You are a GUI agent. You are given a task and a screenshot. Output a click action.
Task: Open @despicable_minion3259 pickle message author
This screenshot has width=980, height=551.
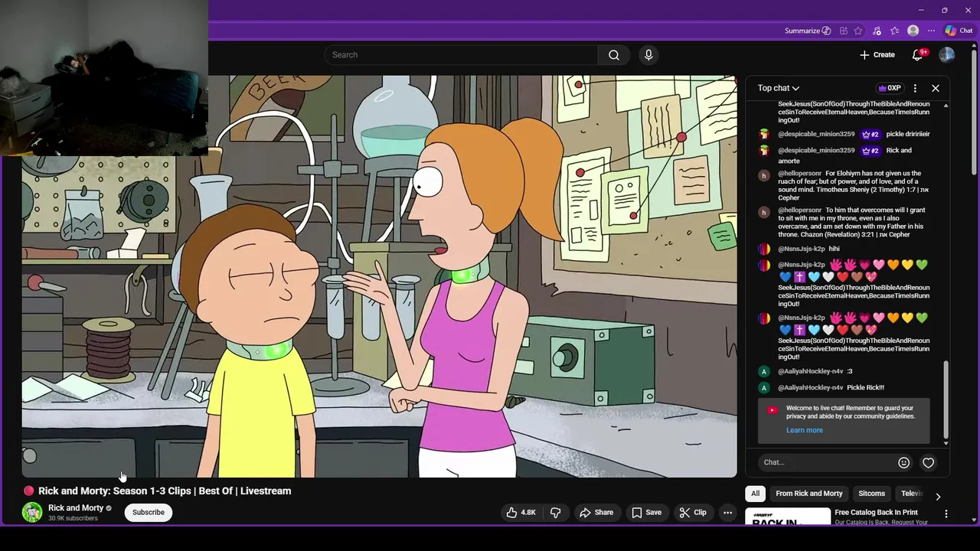click(x=816, y=134)
